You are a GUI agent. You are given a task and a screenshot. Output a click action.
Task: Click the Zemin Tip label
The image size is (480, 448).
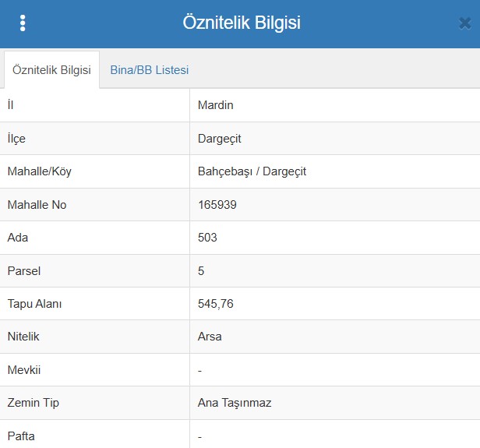tap(33, 403)
